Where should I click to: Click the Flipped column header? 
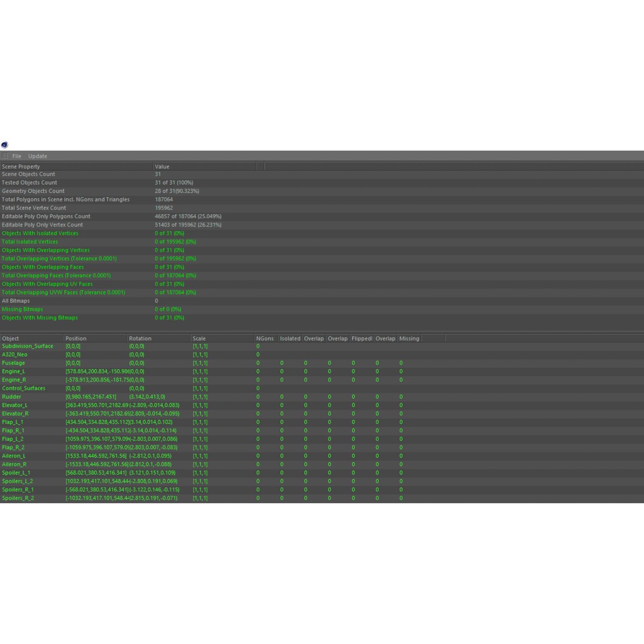point(361,339)
